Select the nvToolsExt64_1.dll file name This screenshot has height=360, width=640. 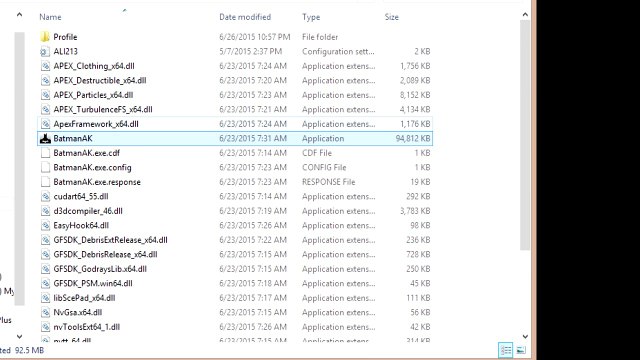point(87,327)
